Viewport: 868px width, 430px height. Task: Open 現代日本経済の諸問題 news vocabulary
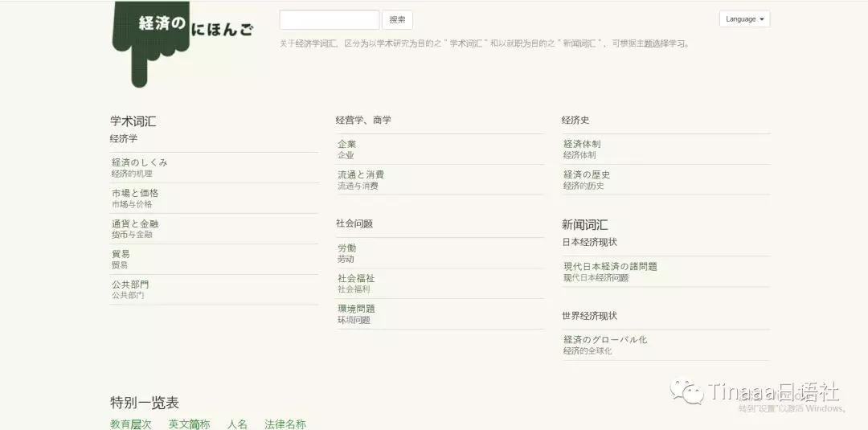tap(610, 266)
